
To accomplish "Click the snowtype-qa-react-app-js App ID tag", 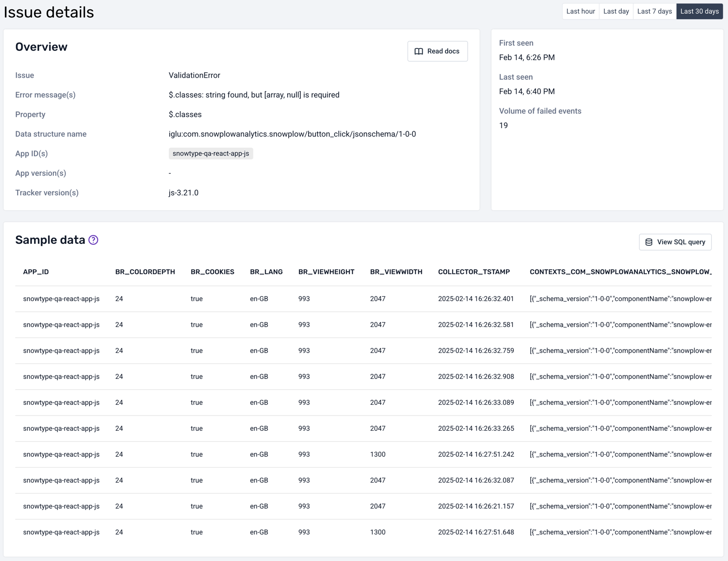I will coord(211,154).
